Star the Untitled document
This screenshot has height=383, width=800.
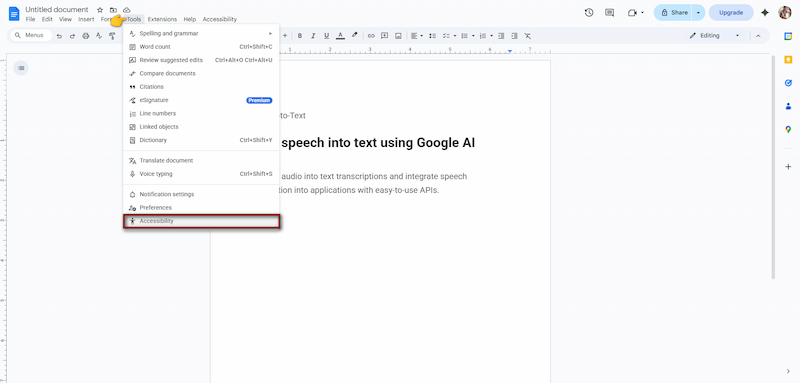tap(100, 10)
